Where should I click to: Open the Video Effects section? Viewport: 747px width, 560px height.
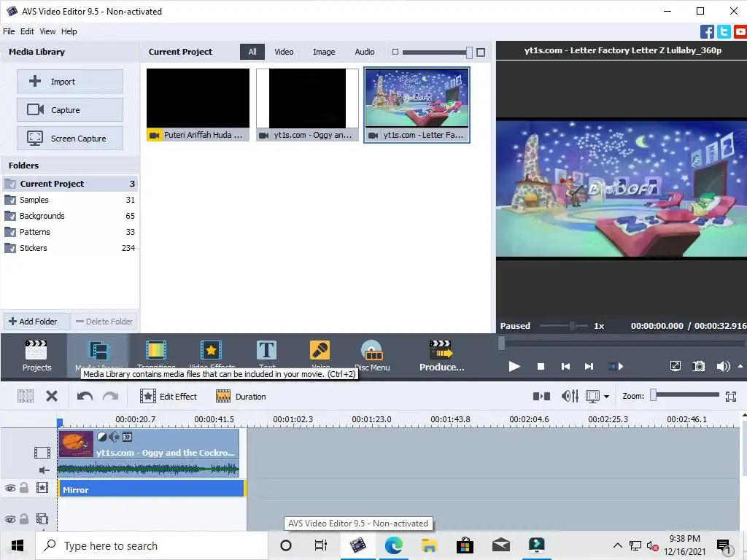click(212, 355)
